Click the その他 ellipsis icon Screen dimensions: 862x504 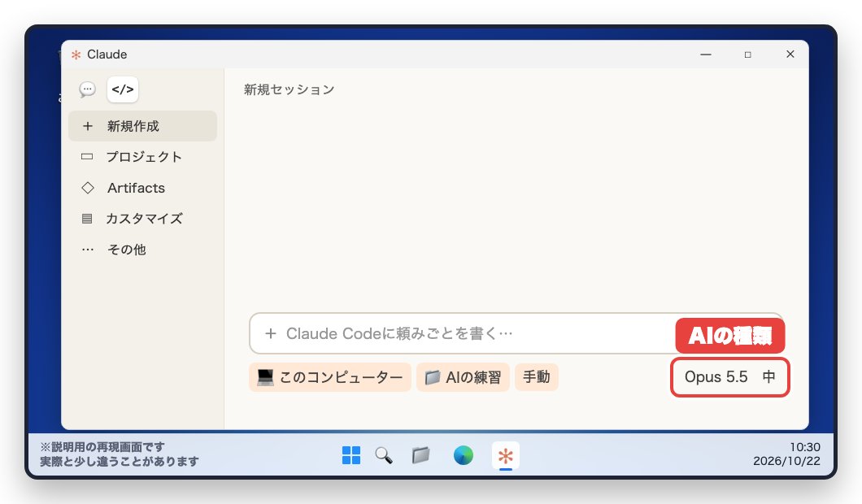(87, 249)
